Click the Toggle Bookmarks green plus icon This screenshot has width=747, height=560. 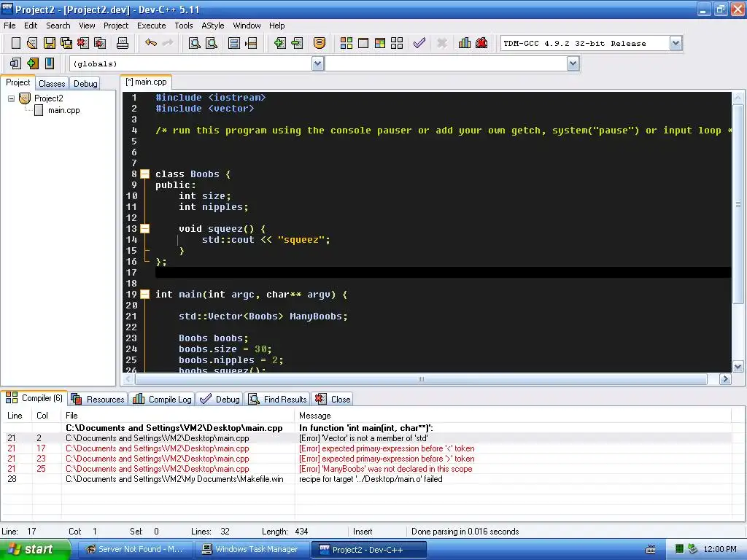pos(32,63)
